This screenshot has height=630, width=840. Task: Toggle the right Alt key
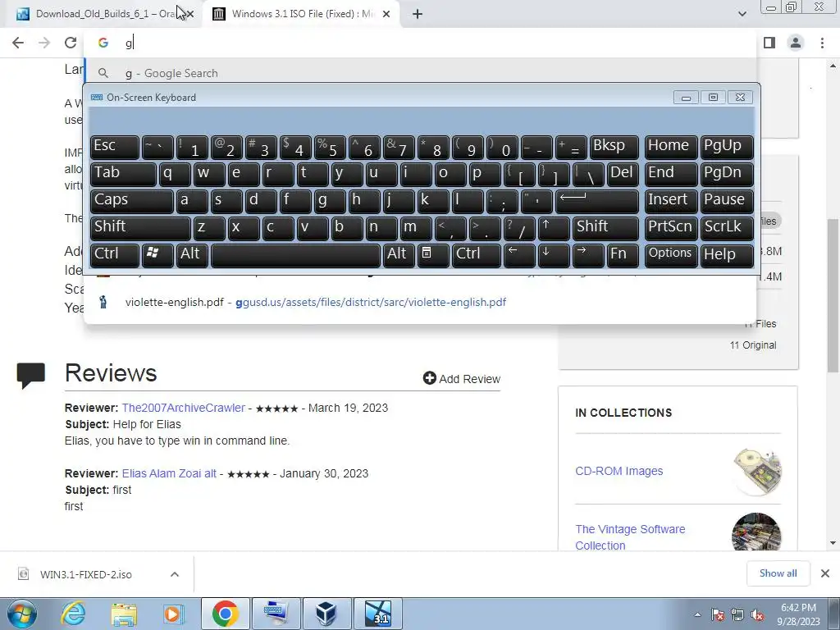[399, 255]
